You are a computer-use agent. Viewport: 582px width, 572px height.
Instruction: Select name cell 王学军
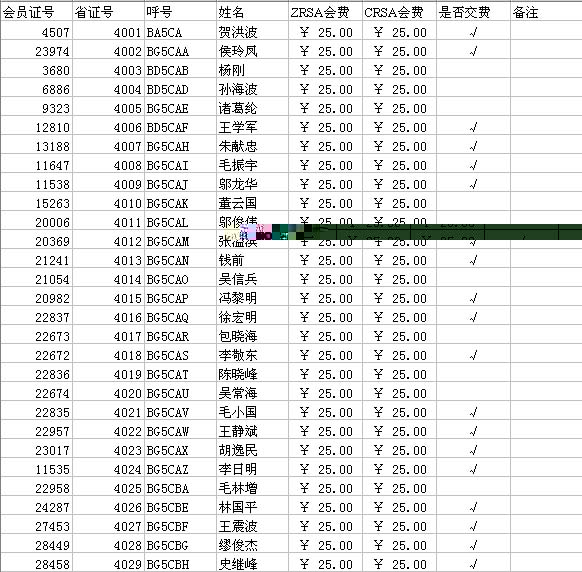coord(252,125)
